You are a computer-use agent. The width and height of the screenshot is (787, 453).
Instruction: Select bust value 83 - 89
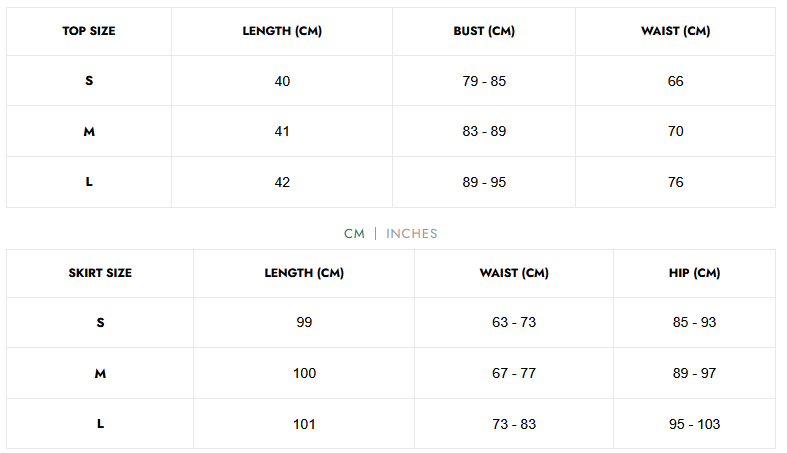click(x=484, y=131)
